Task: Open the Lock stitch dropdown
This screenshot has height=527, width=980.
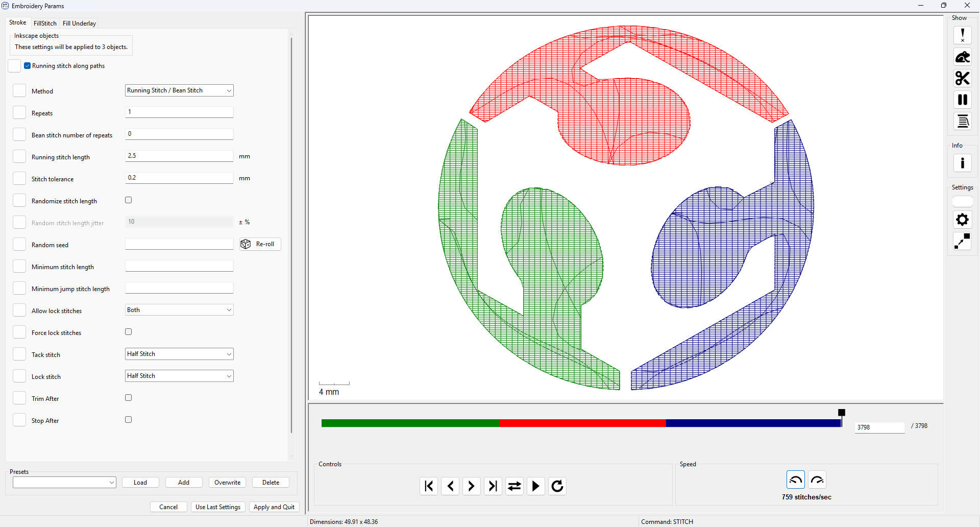Action: 179,376
